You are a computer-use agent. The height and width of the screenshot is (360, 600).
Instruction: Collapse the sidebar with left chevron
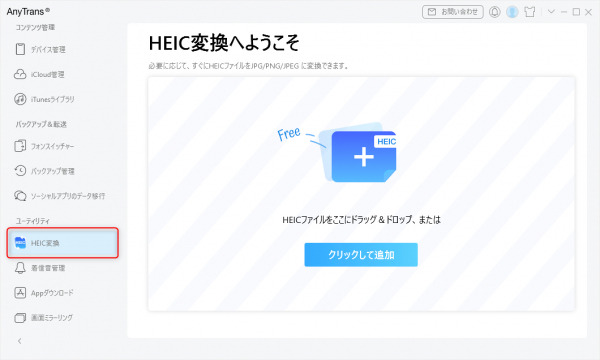20,341
